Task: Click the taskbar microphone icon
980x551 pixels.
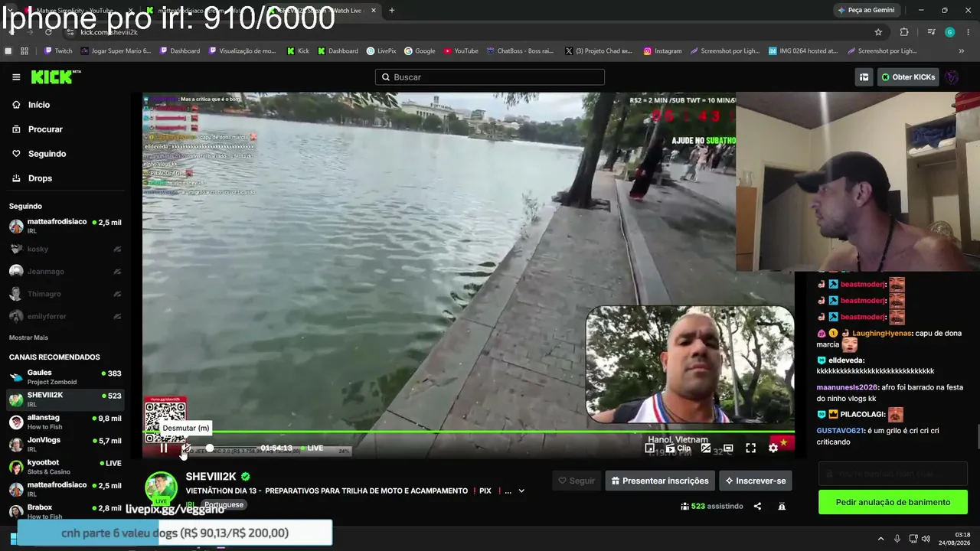Action: tap(897, 539)
